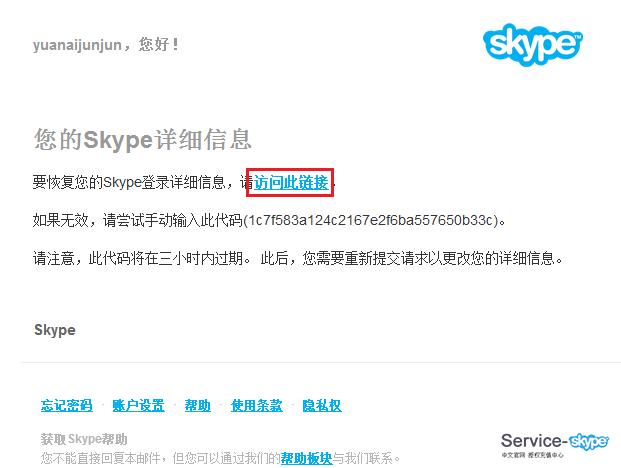Screen dimensions: 621x468
Task: Open the 访问此链接 recovery link
Action: pos(290,182)
